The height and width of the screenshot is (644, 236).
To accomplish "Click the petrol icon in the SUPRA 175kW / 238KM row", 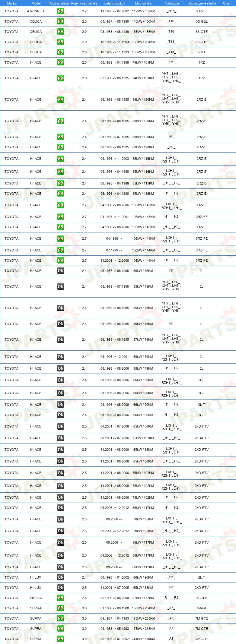I will coord(61,629).
